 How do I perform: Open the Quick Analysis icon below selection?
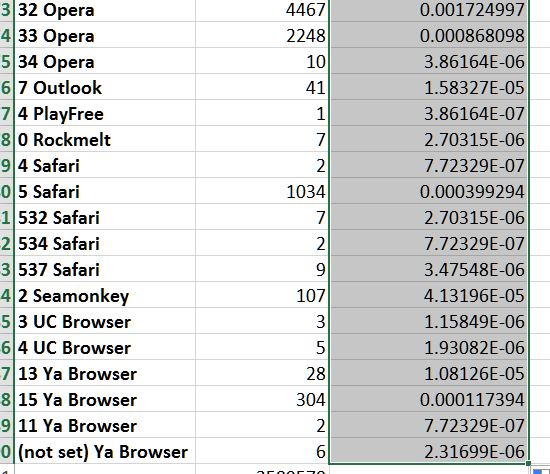[541, 471]
